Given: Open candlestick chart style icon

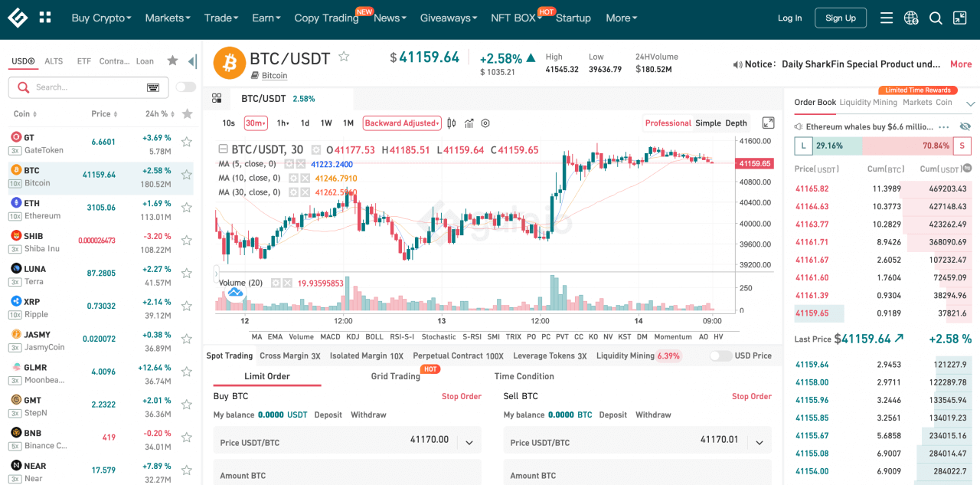Looking at the screenshot, I should pyautogui.click(x=452, y=123).
